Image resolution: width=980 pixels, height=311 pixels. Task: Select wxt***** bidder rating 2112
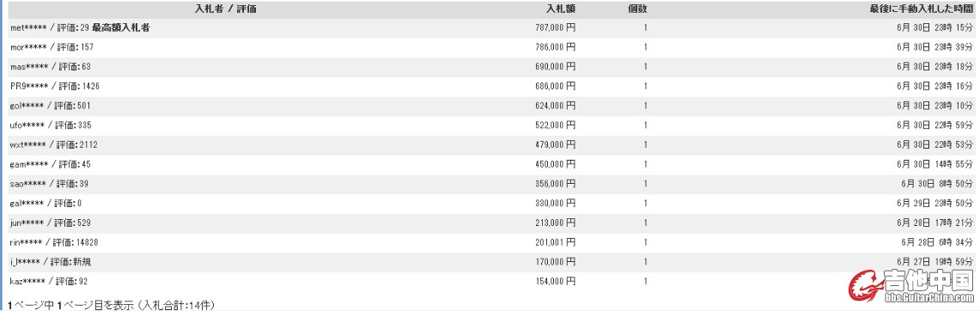(x=54, y=144)
